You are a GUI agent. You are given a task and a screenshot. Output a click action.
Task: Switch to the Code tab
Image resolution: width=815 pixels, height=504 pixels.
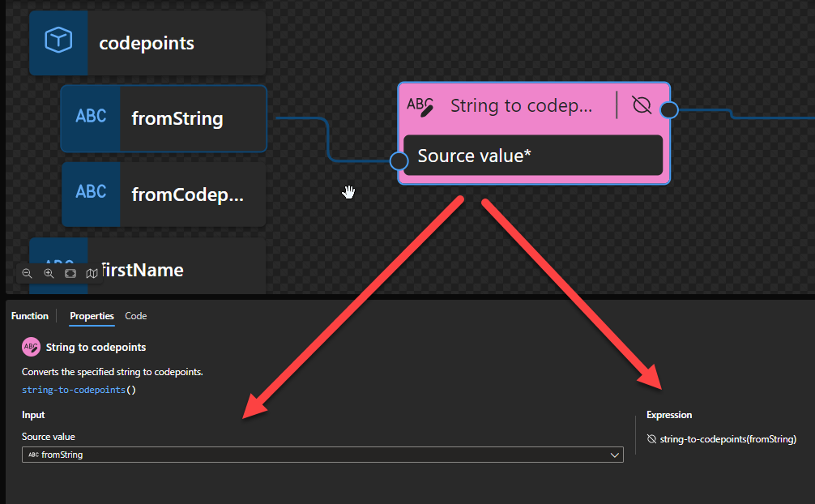(135, 316)
